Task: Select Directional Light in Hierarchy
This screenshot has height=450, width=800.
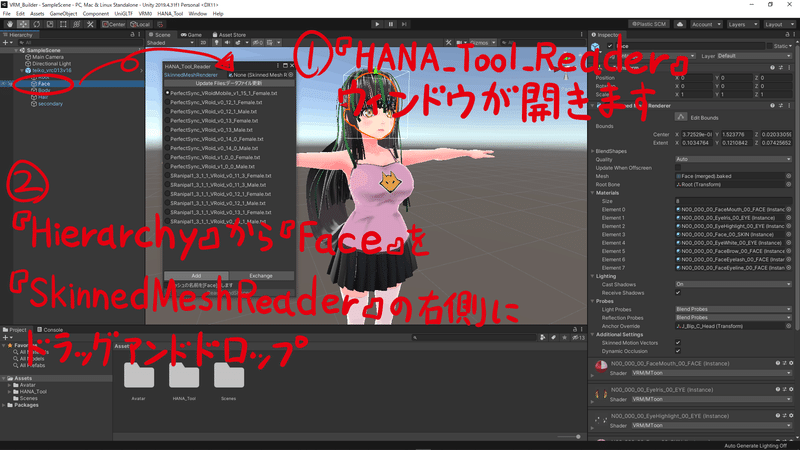Action: click(51, 64)
